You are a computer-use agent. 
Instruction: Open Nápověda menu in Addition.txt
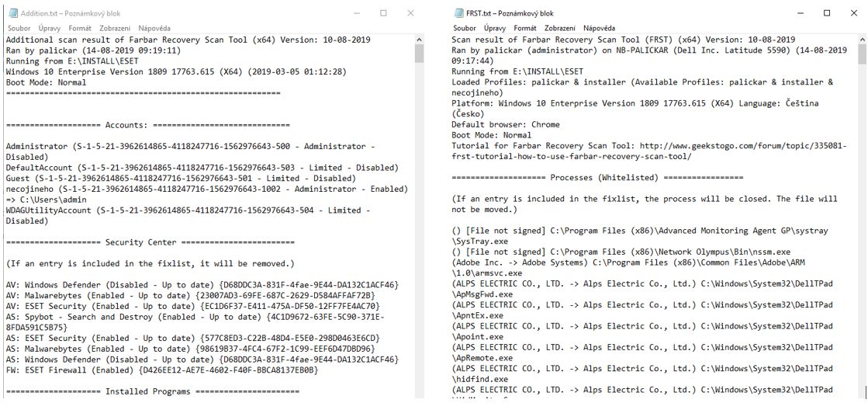pos(154,28)
